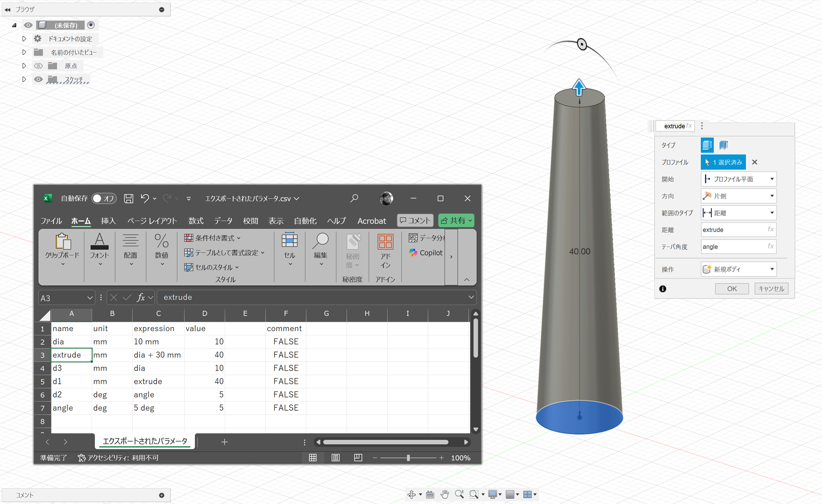Open Copilot in the Excel ribbon

click(425, 252)
